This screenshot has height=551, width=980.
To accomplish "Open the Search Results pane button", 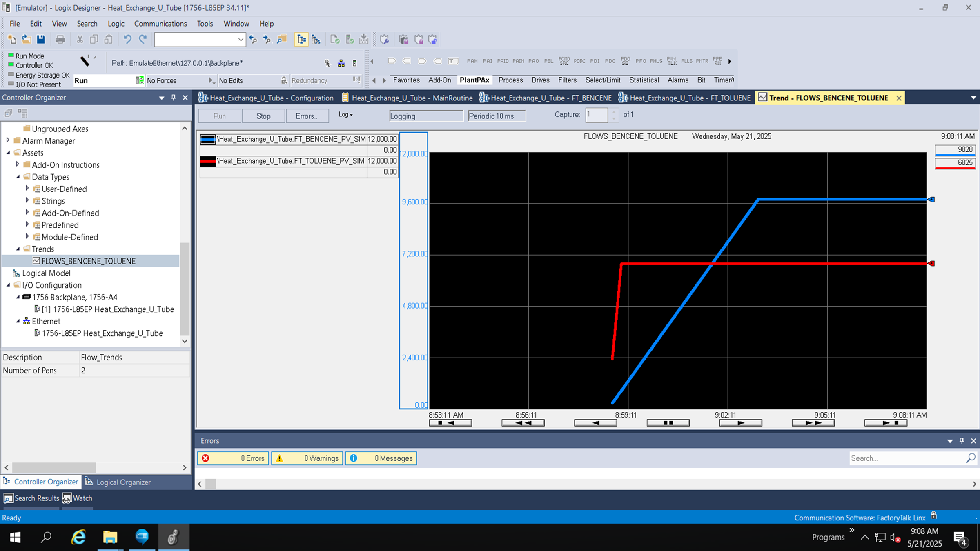I will point(31,498).
